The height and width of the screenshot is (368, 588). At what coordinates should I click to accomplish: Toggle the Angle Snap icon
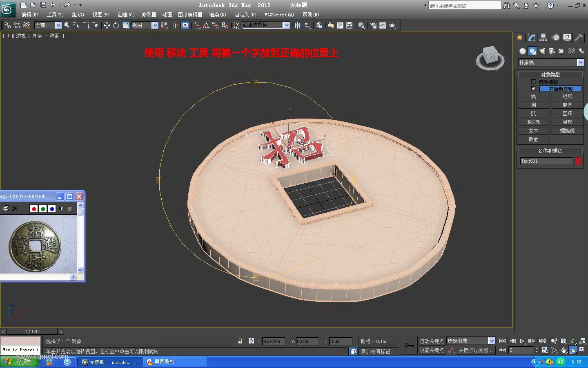click(206, 25)
